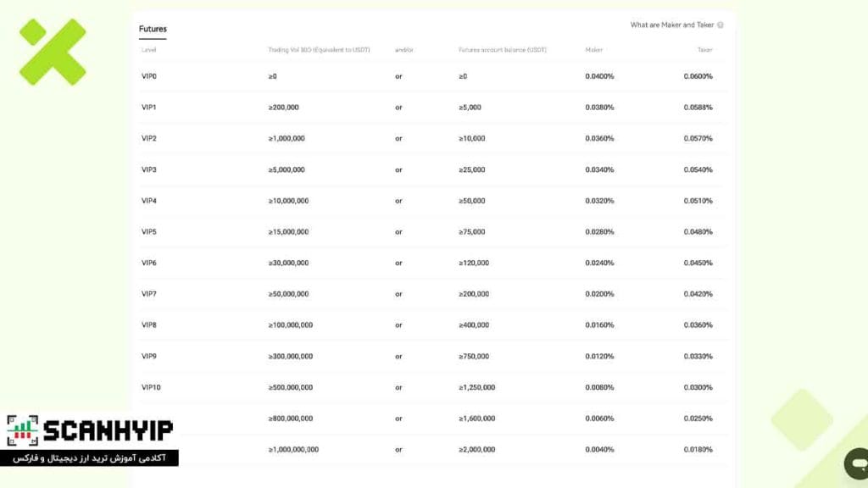868x488 pixels.
Task: Click the Maker column header
Action: pyautogui.click(x=594, y=50)
